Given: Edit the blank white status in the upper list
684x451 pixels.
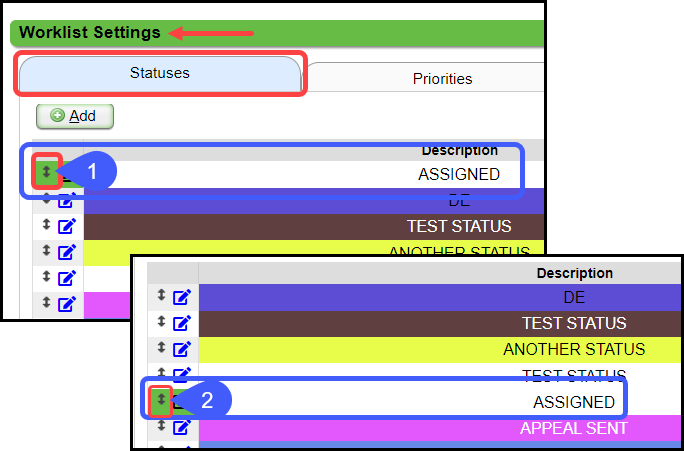Looking at the screenshot, I should click(66, 277).
